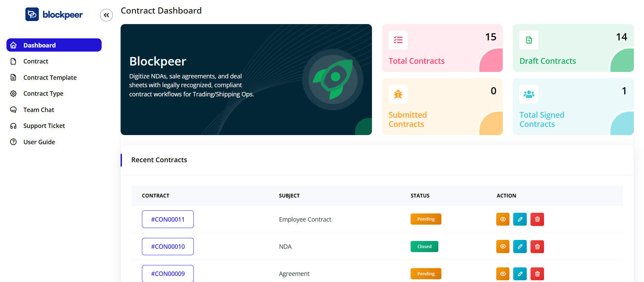The width and height of the screenshot is (644, 282).
Task: Click the Pending status badge for #CON00009
Action: click(x=425, y=274)
